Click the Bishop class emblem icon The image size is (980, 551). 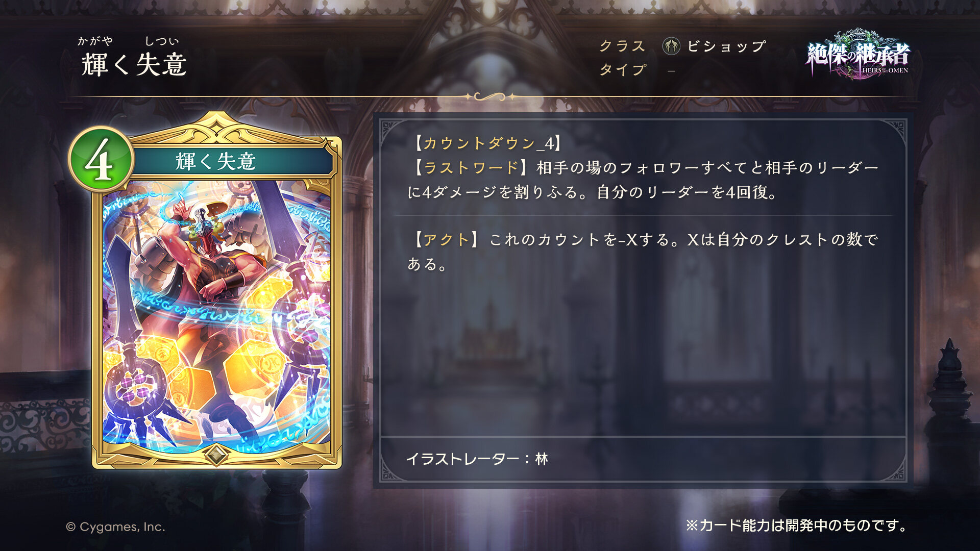(x=671, y=46)
